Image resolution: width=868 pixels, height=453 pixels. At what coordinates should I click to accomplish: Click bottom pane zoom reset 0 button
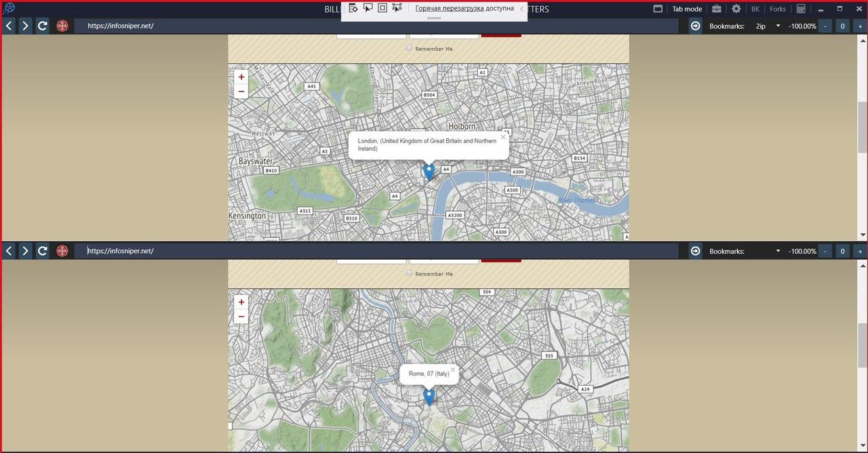click(843, 251)
